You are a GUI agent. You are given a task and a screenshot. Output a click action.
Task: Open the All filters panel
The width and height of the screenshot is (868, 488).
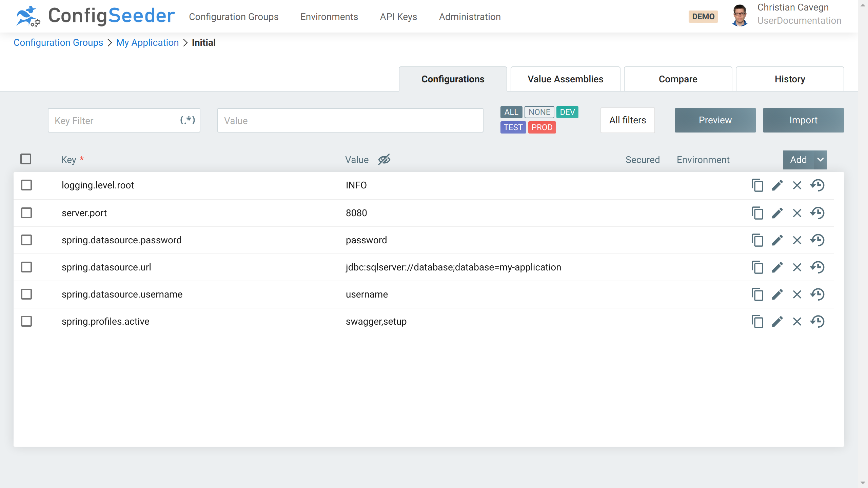[627, 120]
